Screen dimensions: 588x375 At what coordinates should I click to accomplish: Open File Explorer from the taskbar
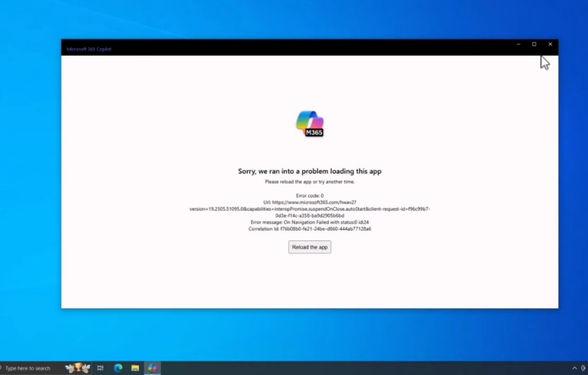tap(135, 368)
